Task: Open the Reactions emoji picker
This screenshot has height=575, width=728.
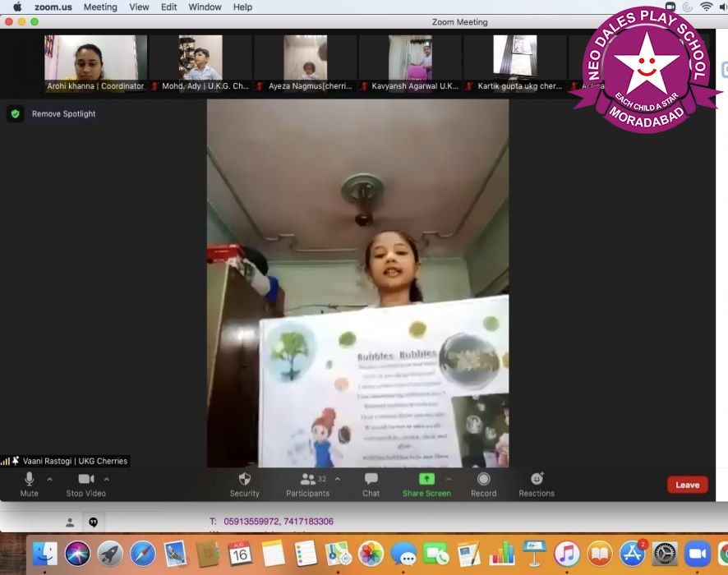Action: click(537, 485)
